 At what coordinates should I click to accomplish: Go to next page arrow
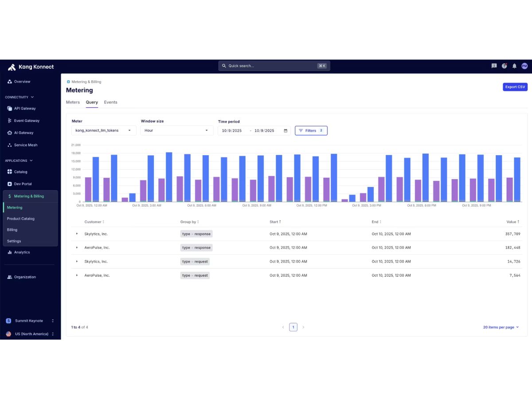[x=303, y=327]
